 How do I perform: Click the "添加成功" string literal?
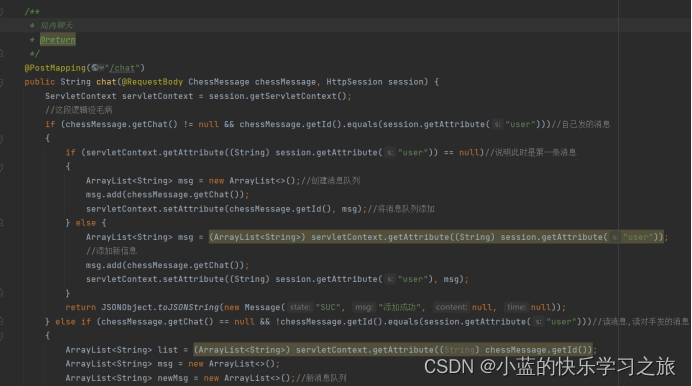click(399, 307)
